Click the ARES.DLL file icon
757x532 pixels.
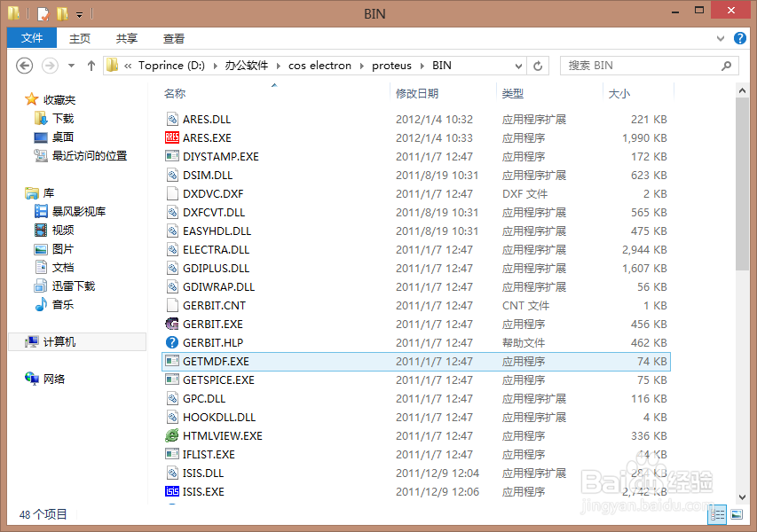tap(172, 119)
